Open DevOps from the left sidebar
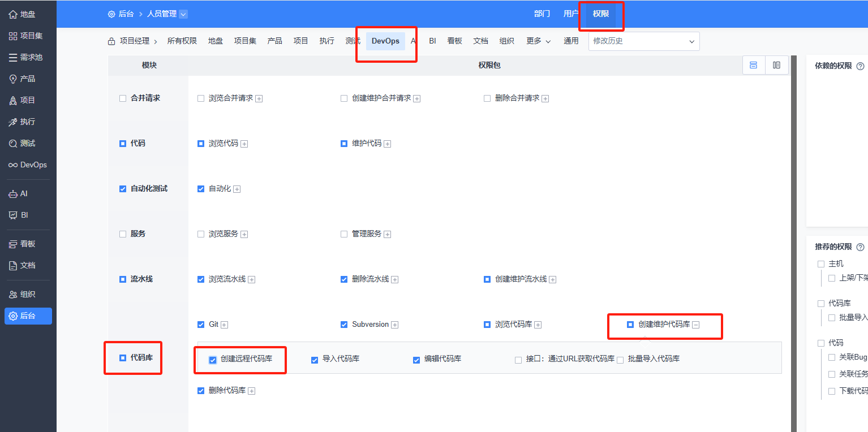The height and width of the screenshot is (432, 868). click(x=28, y=165)
